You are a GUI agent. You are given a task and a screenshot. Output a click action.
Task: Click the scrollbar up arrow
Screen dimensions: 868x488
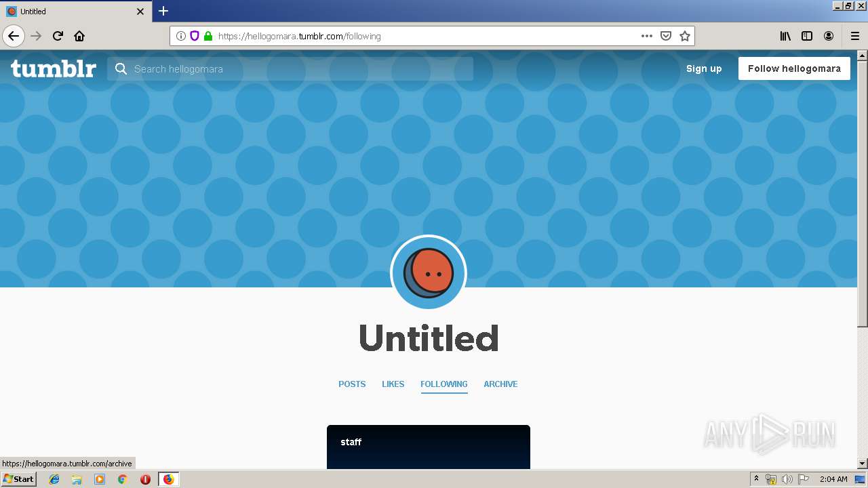tap(863, 55)
